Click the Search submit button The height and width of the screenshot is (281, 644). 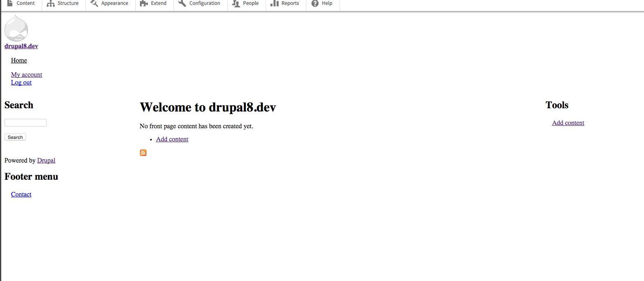point(15,137)
